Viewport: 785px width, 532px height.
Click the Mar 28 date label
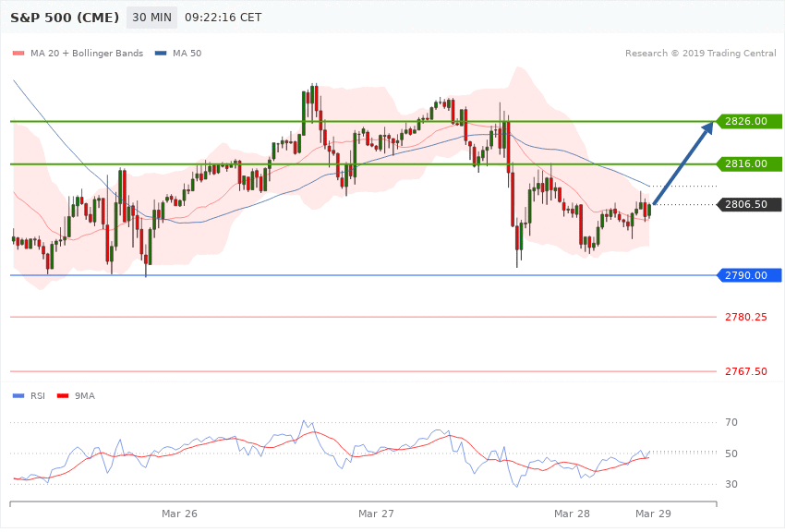coord(572,514)
